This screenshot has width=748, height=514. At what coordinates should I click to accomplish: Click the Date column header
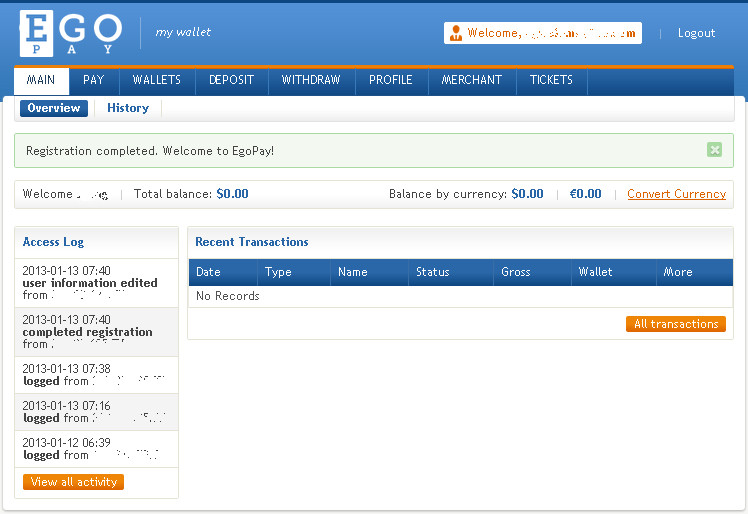pos(208,272)
